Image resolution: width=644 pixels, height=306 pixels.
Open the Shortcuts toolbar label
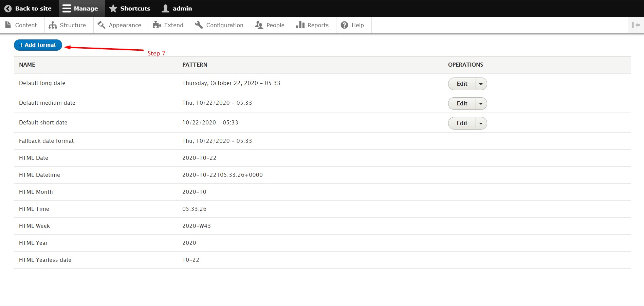coord(135,8)
